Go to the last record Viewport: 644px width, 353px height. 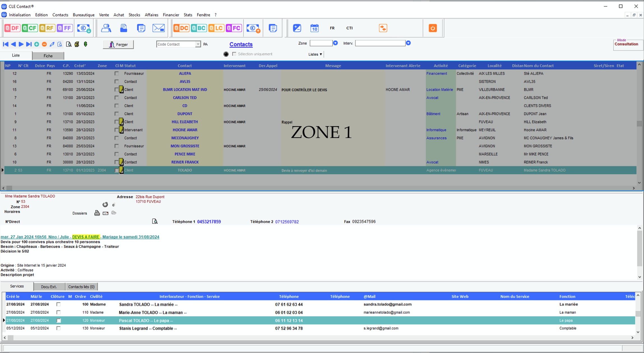coord(29,44)
